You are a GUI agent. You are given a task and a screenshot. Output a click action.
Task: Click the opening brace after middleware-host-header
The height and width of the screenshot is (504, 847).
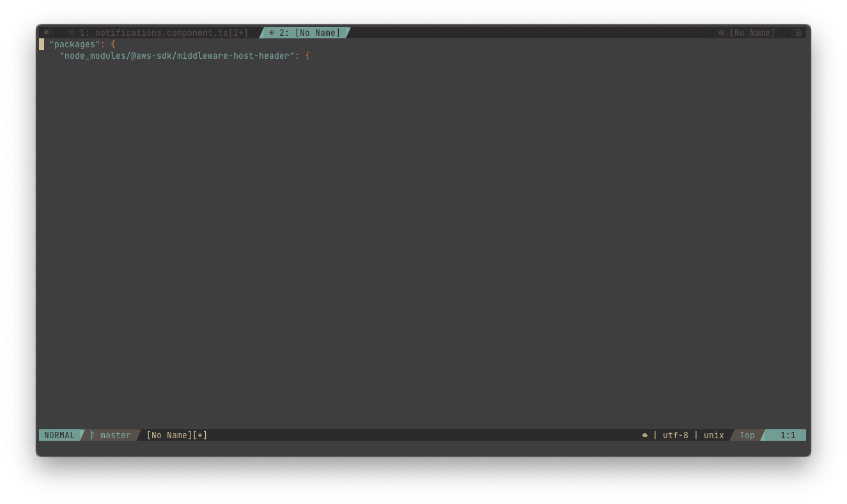click(307, 56)
